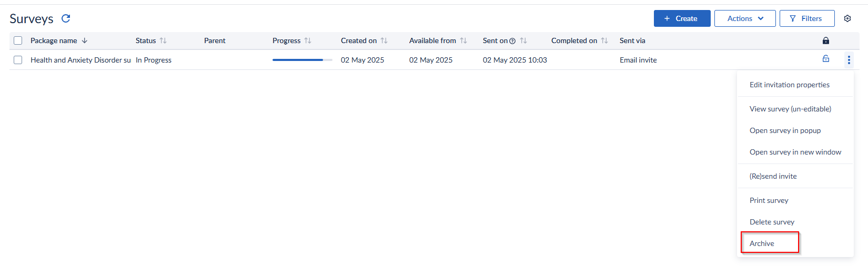This screenshot has width=868, height=266.
Task: Sort by Status column
Action: 163,40
